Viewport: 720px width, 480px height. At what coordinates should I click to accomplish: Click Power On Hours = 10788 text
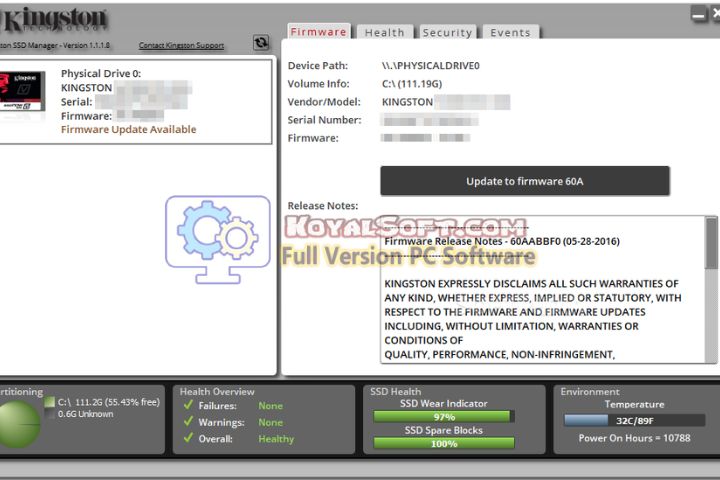pos(635,438)
